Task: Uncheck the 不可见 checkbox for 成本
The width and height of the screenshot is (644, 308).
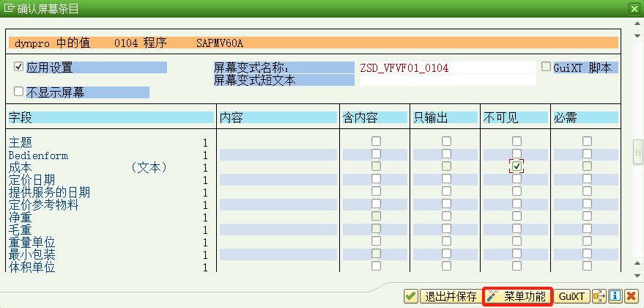Action: 517,166
